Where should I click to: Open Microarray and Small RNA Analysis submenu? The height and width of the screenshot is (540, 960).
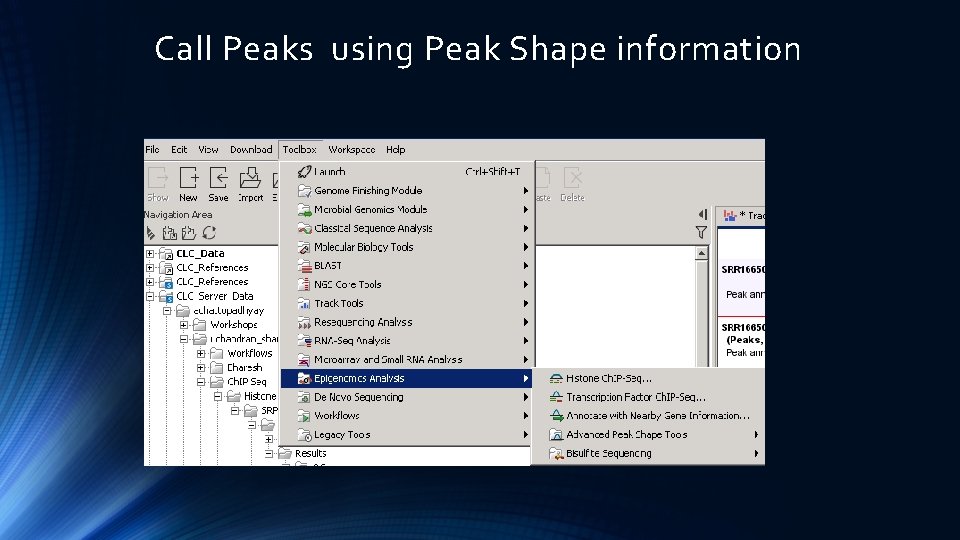click(408, 359)
